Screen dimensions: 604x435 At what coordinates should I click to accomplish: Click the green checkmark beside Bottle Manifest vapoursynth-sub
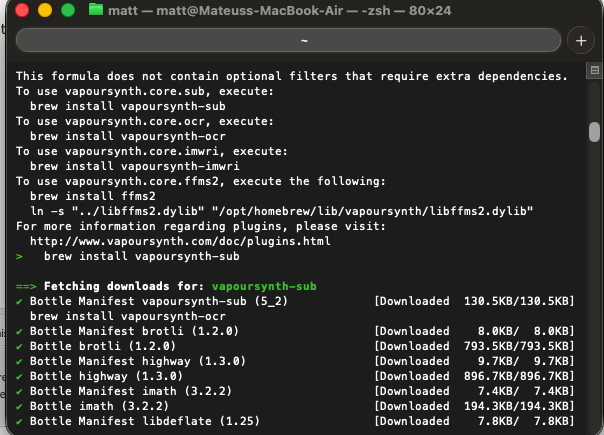[20, 301]
